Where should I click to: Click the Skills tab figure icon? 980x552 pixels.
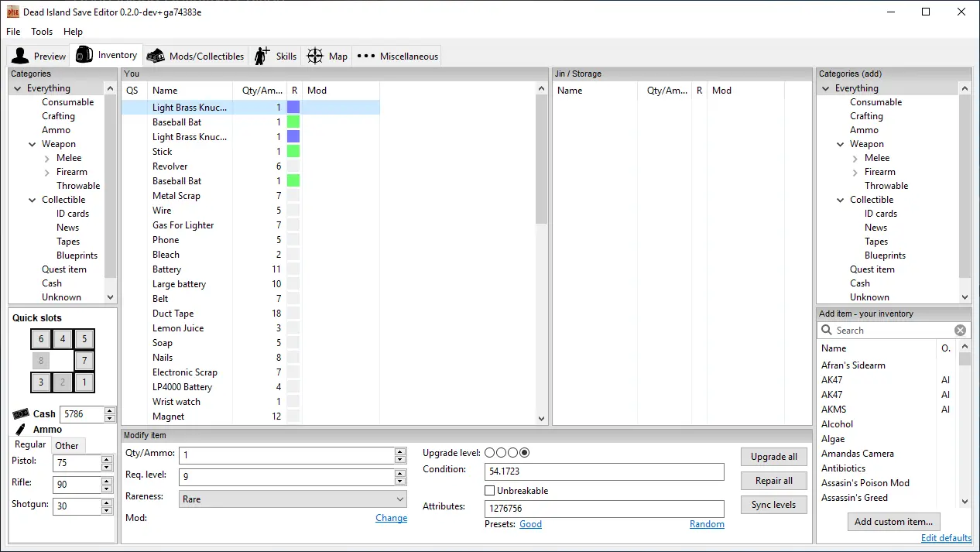pyautogui.click(x=262, y=56)
